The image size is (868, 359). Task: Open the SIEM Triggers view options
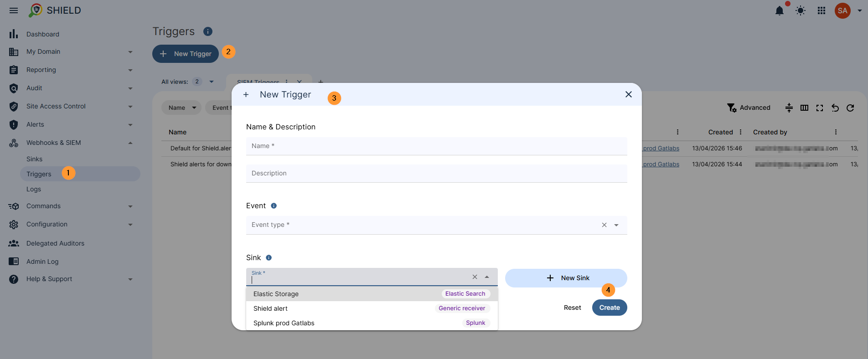click(x=287, y=82)
